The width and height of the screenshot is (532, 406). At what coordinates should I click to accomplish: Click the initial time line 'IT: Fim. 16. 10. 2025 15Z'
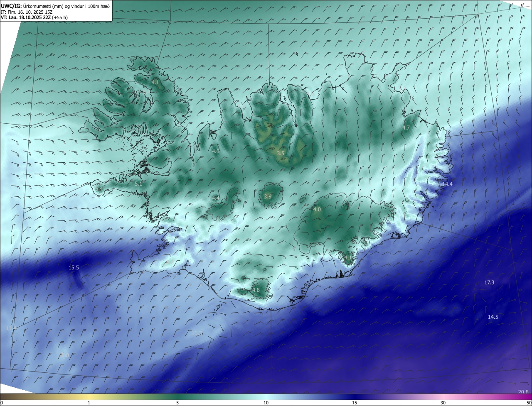click(x=27, y=12)
